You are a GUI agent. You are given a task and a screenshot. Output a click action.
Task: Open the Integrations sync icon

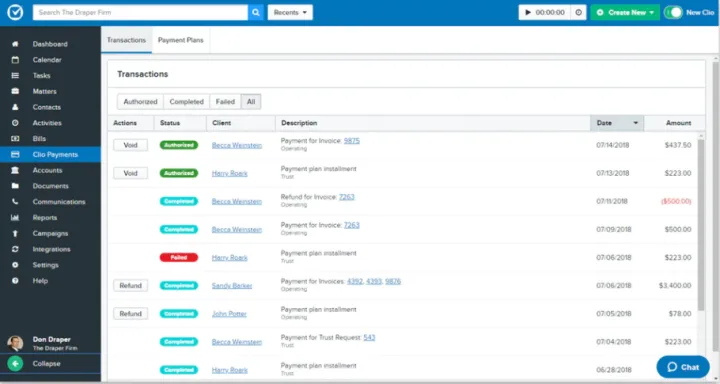point(15,249)
